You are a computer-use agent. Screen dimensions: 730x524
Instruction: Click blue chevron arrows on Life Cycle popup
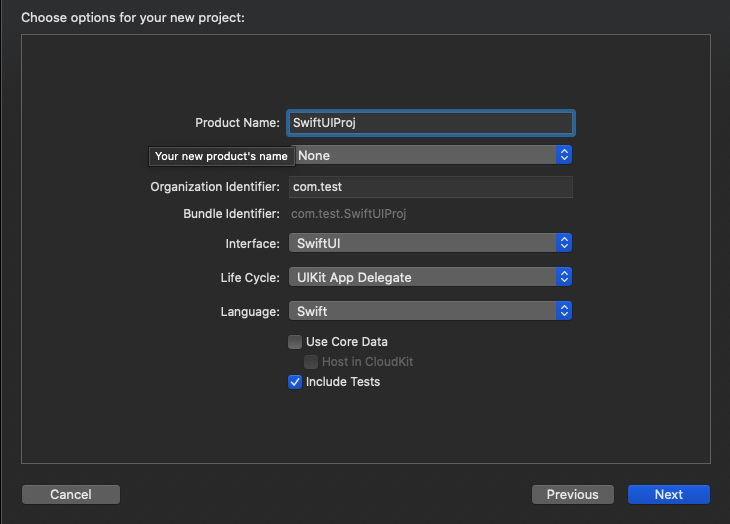(x=564, y=277)
